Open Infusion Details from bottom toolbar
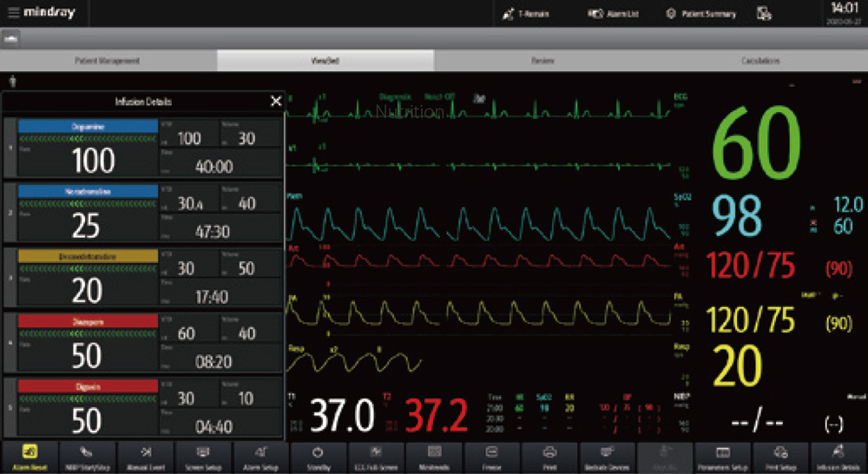The image size is (868, 474). point(838,456)
